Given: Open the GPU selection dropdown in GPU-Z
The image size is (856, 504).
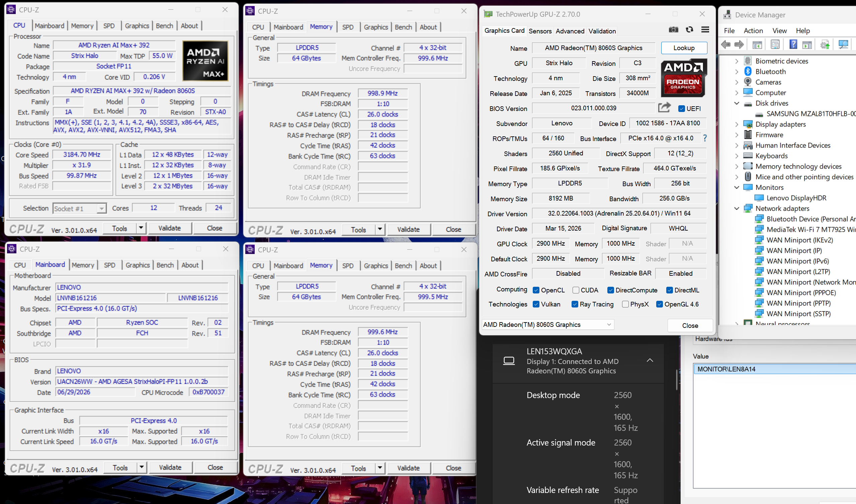Looking at the screenshot, I should tap(547, 324).
